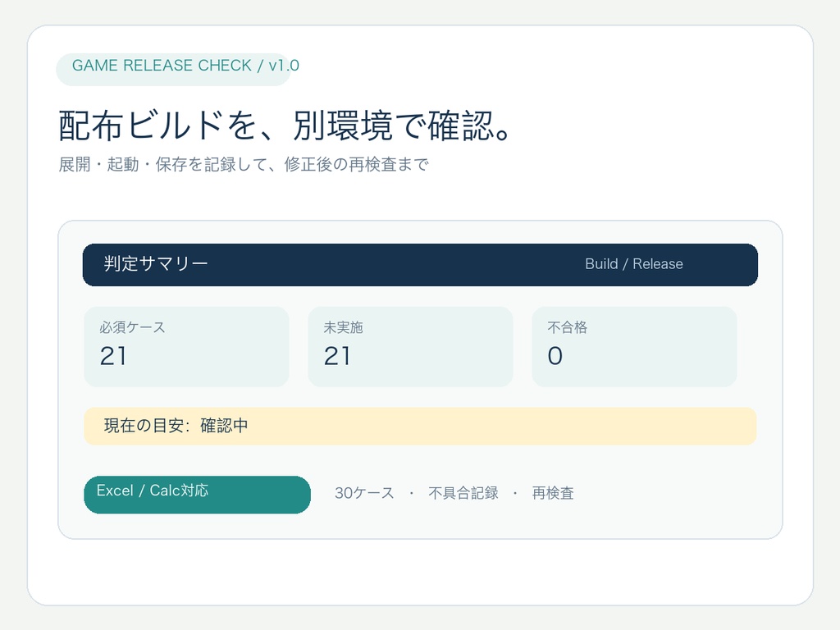Select the 必須ケース card showing 21
This screenshot has width=840, height=630.
pyautogui.click(x=186, y=347)
